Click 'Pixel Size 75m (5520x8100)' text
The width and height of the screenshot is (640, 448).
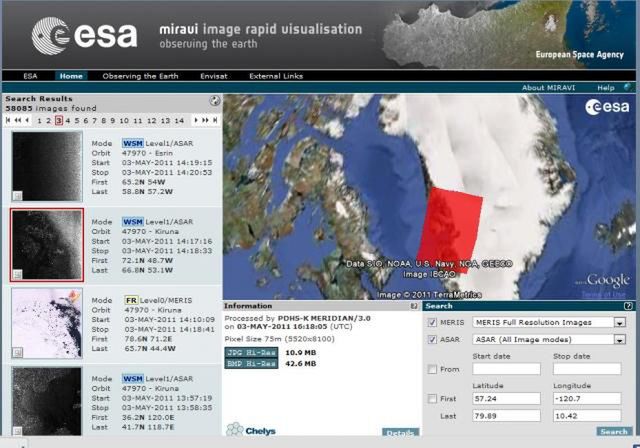[x=280, y=339]
